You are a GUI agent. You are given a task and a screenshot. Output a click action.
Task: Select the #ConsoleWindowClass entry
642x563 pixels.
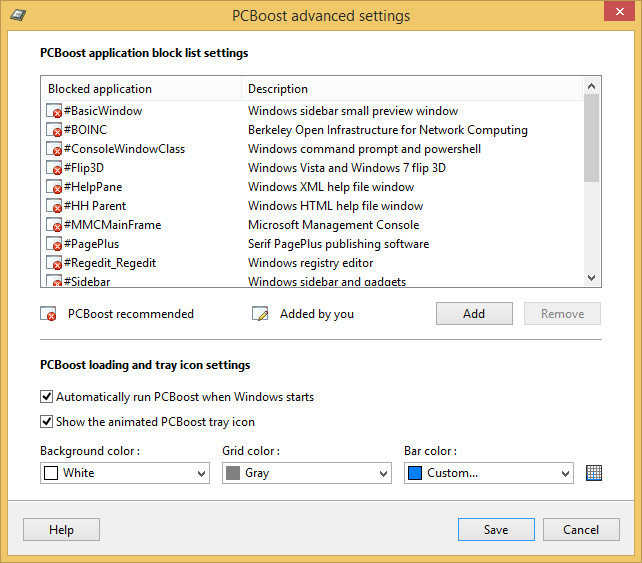click(x=124, y=149)
